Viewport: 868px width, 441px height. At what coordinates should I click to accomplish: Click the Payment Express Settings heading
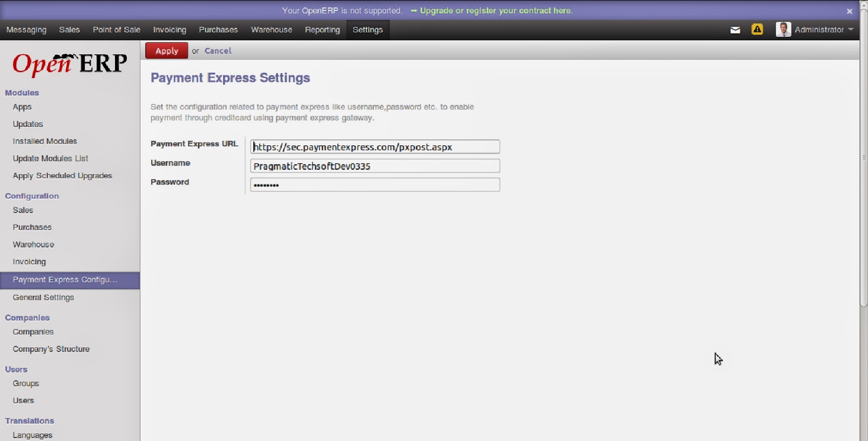[x=231, y=78]
